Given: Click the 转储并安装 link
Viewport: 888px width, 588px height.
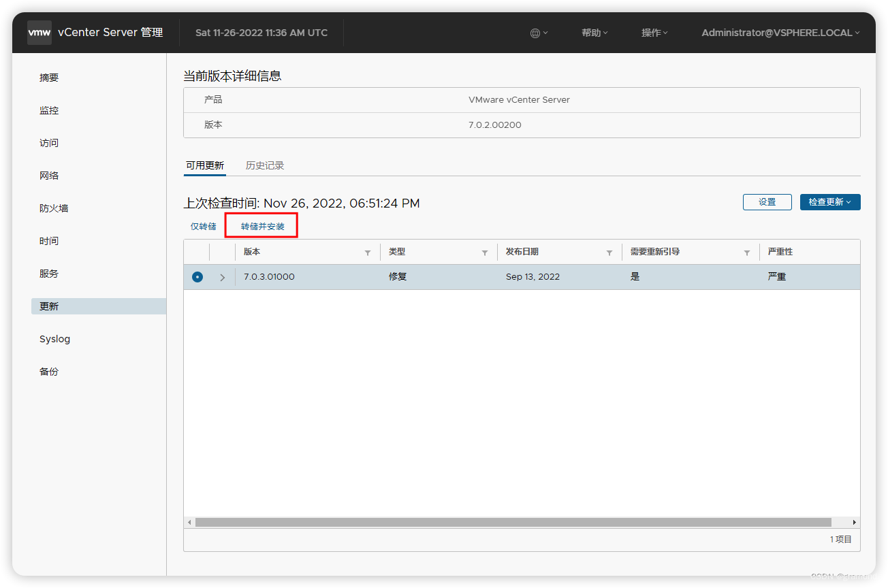Looking at the screenshot, I should coord(263,227).
